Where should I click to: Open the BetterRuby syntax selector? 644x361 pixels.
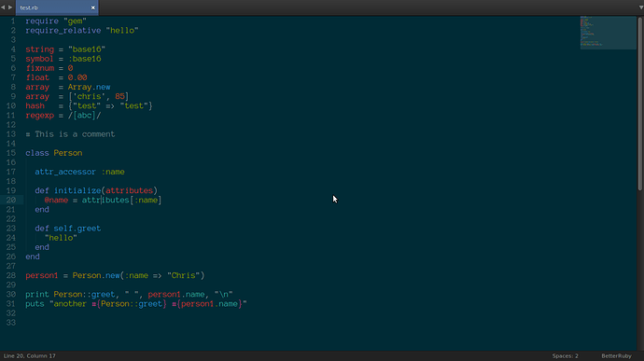pyautogui.click(x=616, y=356)
